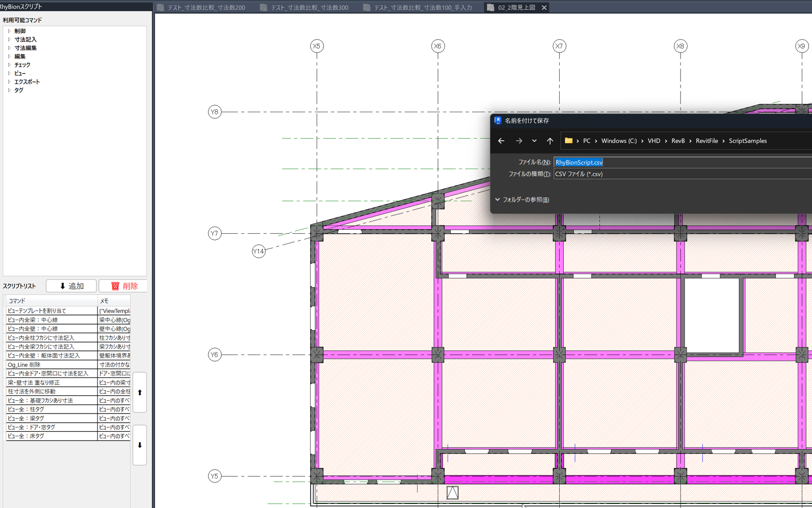The width and height of the screenshot is (812, 508).
Task: Switch to テスト_寸法数比較_寸法数300 tab
Action: [304, 8]
